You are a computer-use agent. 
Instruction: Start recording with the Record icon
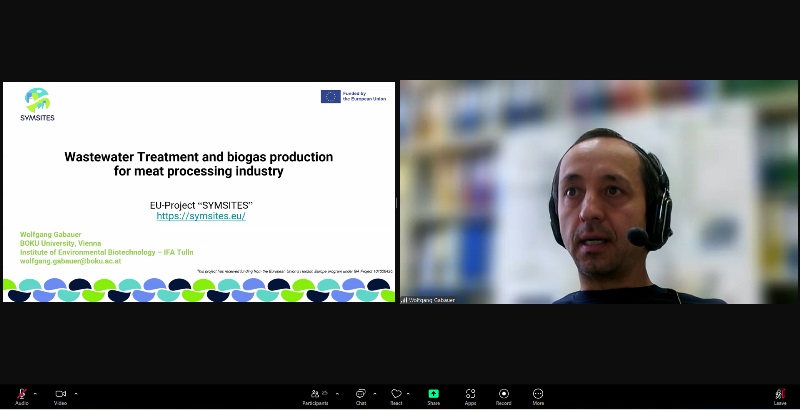pyautogui.click(x=504, y=394)
